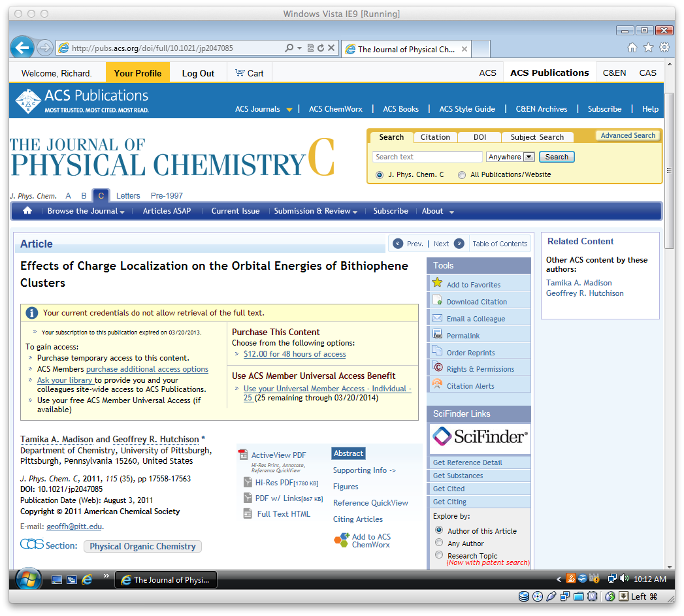Select the All Publications/Website radio button

(461, 175)
